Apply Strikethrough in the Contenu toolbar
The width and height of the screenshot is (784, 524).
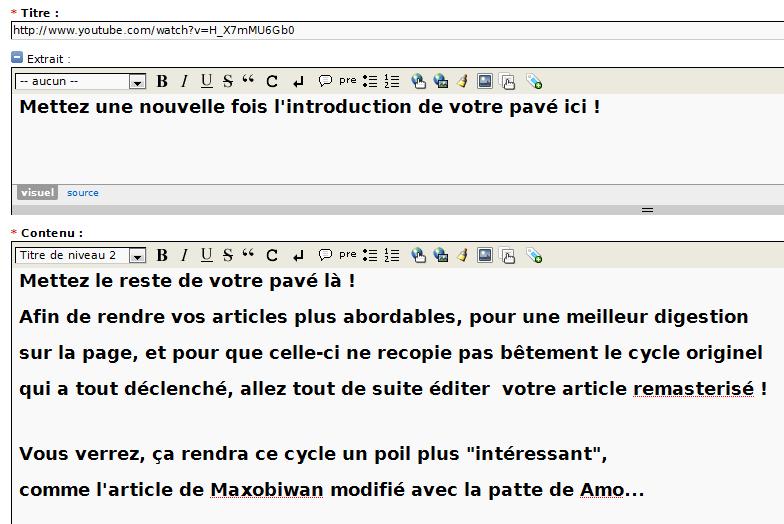click(228, 255)
